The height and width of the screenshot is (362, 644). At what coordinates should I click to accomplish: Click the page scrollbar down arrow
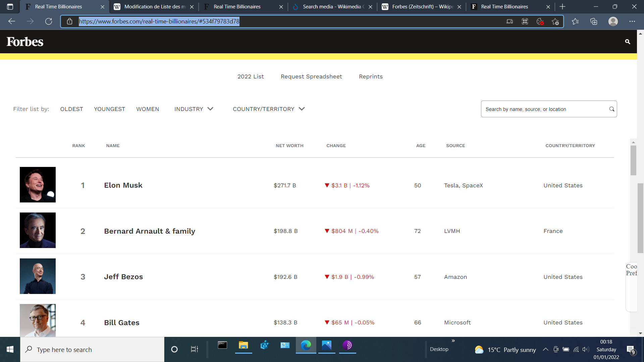tap(640, 334)
